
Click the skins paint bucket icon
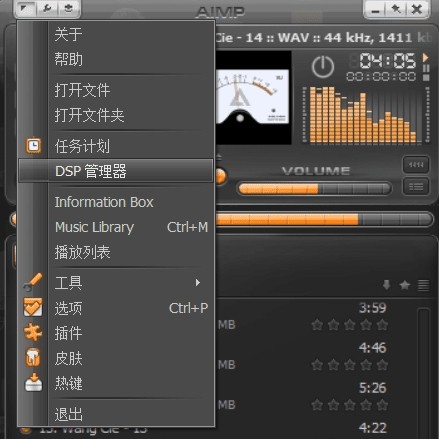[33, 357]
